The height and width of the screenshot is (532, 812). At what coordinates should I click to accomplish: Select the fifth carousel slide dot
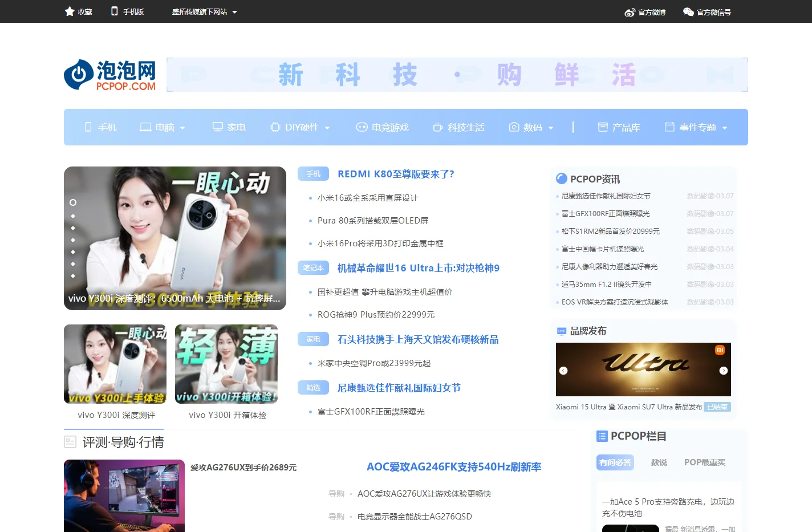[73, 252]
